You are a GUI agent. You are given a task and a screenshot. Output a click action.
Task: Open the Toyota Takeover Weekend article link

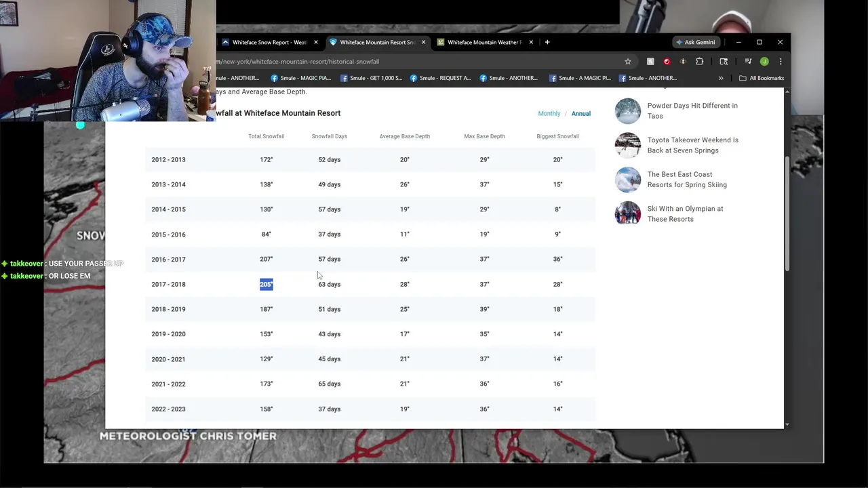click(x=692, y=145)
